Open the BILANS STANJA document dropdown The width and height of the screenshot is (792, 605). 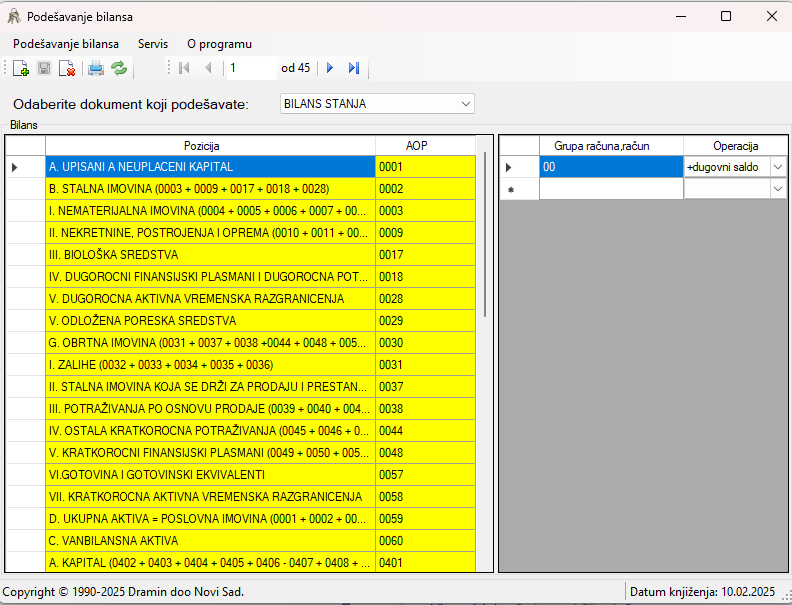click(x=377, y=104)
